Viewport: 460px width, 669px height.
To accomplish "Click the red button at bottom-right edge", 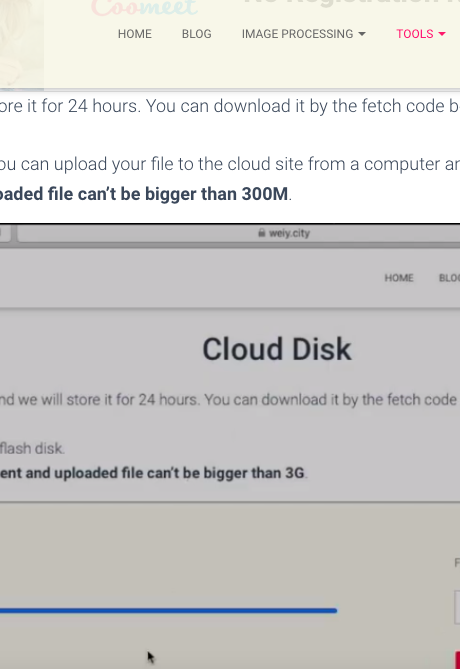I will [457, 660].
